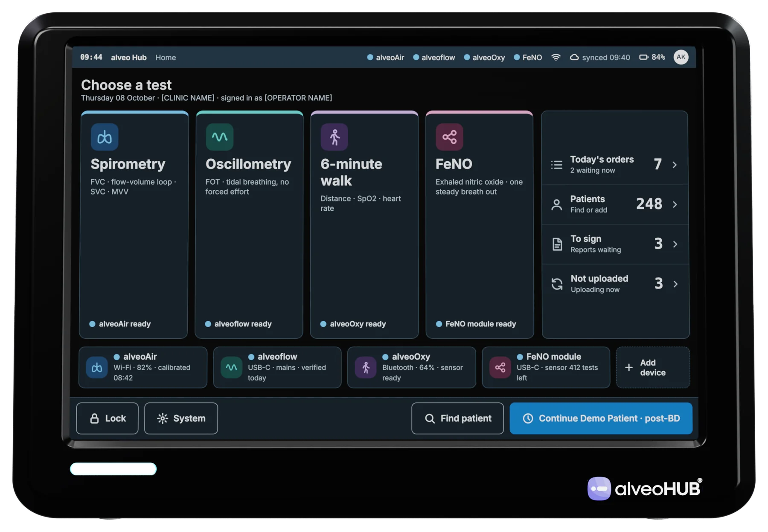Expand the To sign row chevron
The width and height of the screenshot is (768, 532).
[x=675, y=244]
